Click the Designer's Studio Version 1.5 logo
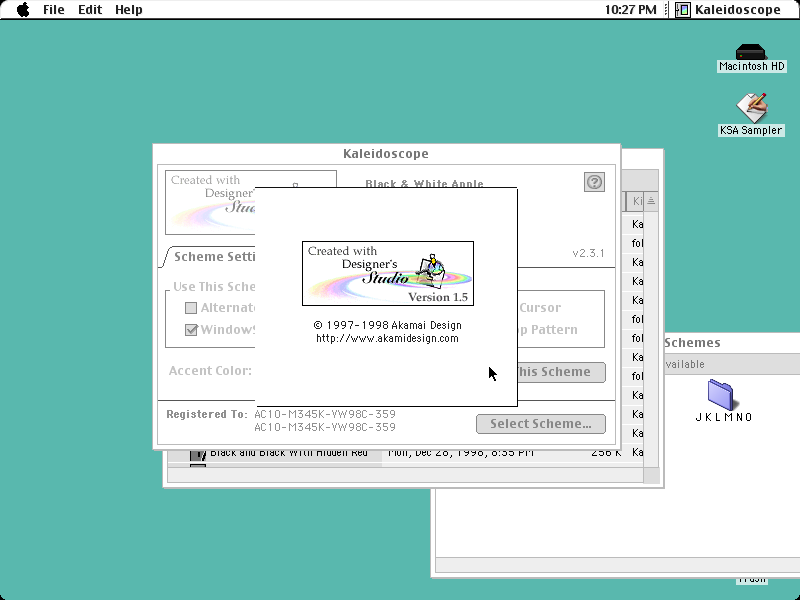The width and height of the screenshot is (800, 600). point(388,273)
